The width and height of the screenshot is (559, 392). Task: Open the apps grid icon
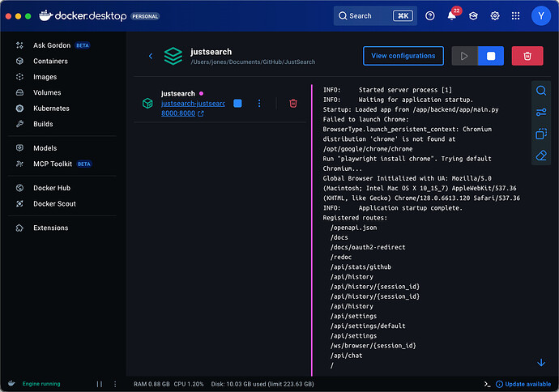point(515,15)
